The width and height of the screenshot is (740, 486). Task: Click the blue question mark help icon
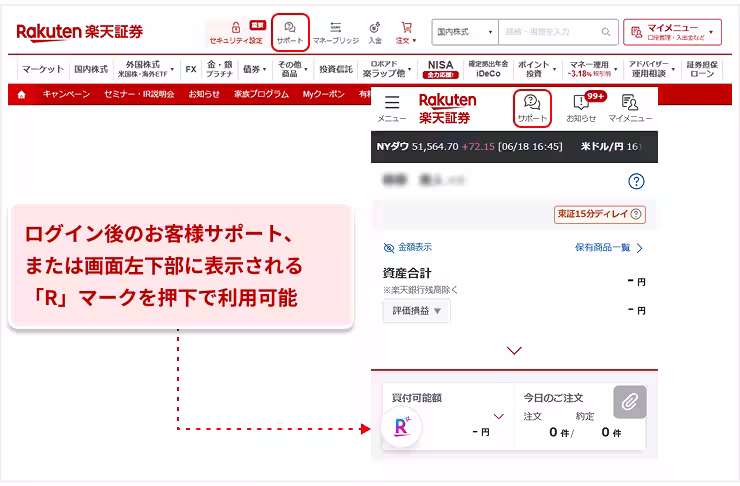coord(636,181)
